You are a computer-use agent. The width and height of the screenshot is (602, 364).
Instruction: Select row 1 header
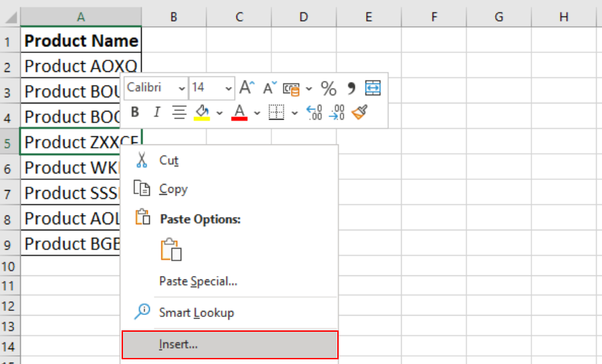[10, 40]
